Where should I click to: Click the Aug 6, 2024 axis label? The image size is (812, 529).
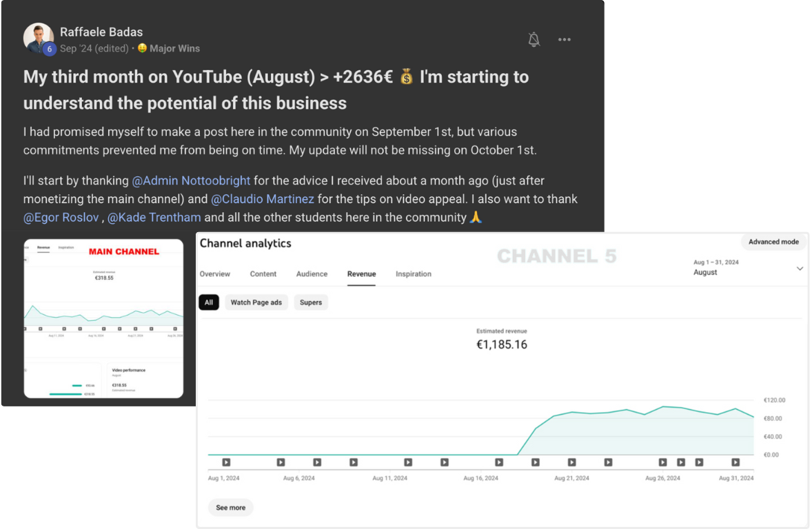point(298,478)
